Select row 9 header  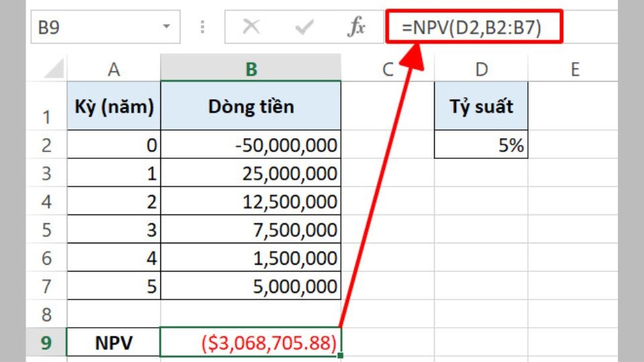pyautogui.click(x=46, y=343)
